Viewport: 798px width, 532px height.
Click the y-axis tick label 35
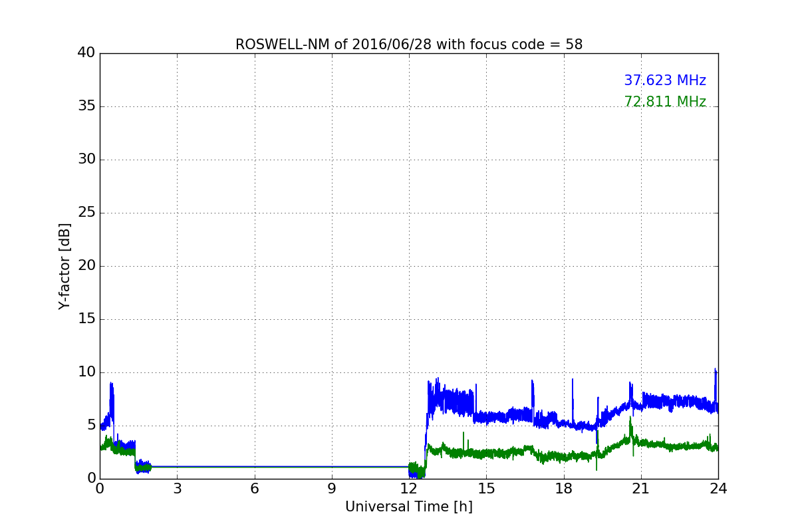tap(86, 106)
